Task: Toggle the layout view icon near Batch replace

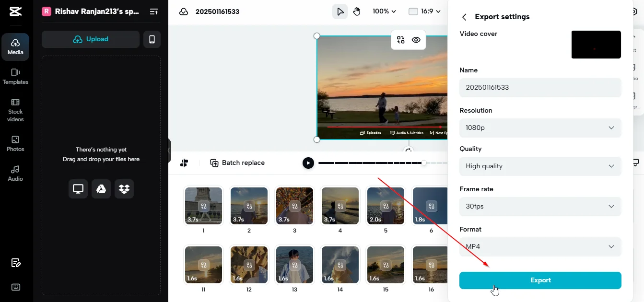Action: 184,163
